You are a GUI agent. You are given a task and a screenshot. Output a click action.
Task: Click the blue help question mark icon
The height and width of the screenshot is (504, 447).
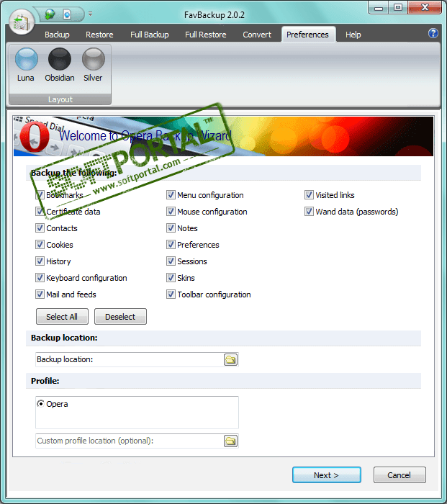[433, 33]
